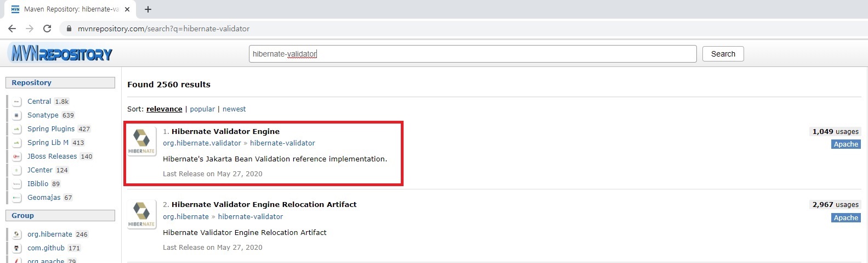Screen dimensions: 868x263
Task: Click the Central repository icon
Action: tap(17, 102)
